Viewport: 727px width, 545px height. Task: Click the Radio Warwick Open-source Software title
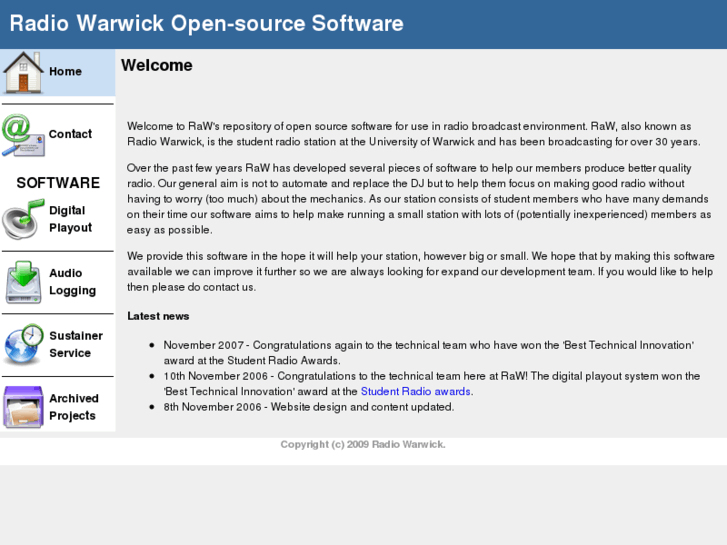pyautogui.click(x=207, y=23)
